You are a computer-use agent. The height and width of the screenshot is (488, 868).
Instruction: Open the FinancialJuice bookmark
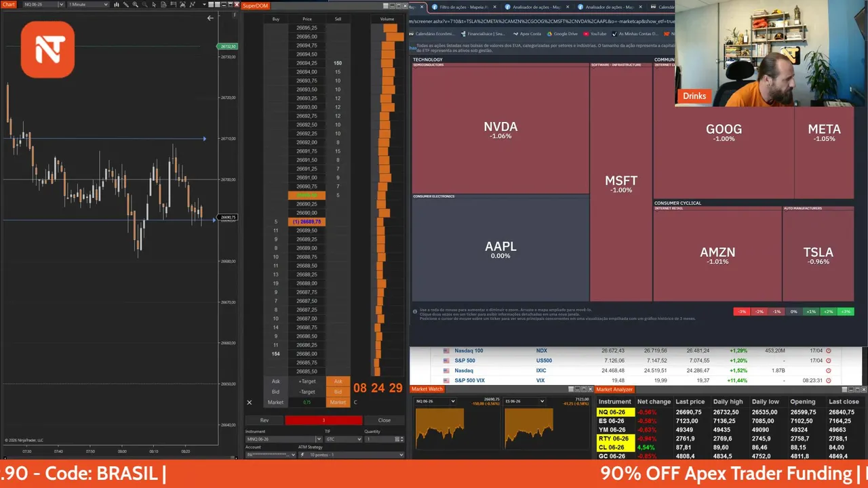(x=483, y=34)
